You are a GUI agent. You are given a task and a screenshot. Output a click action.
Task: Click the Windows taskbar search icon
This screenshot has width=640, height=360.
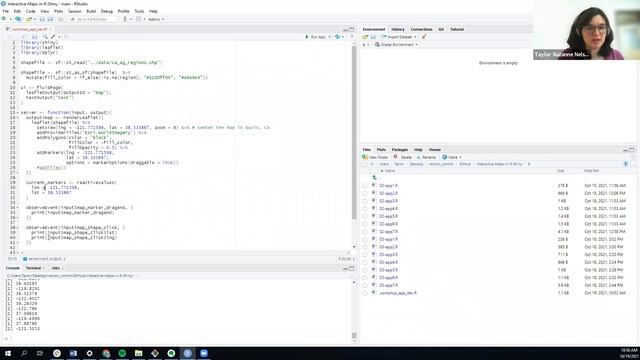(x=24, y=353)
